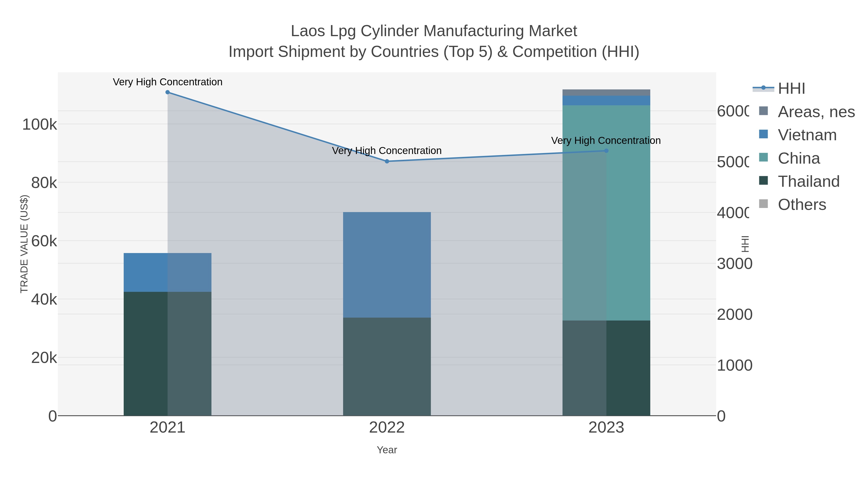Click the Areas, nes top segment of 2023 bar

point(606,93)
